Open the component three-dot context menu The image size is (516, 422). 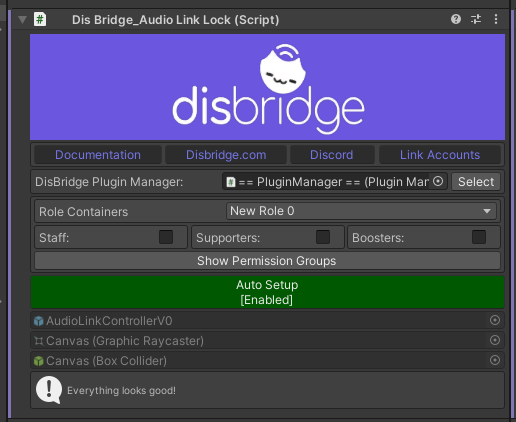(x=496, y=19)
